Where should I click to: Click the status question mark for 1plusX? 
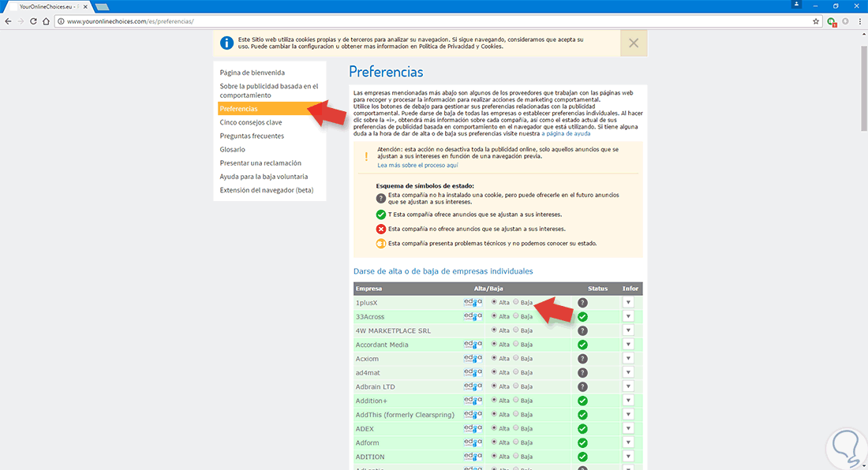pos(582,303)
